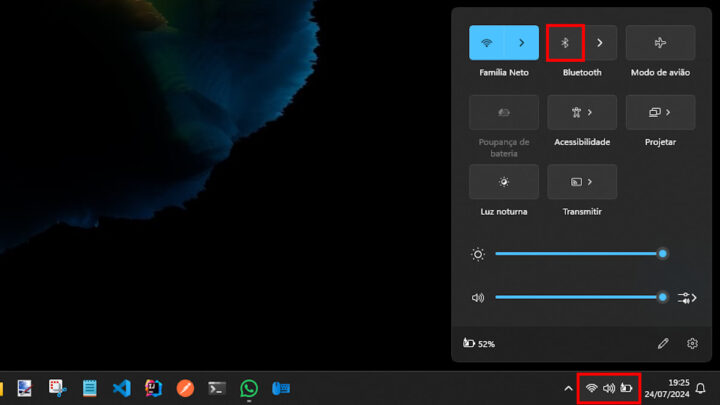The height and width of the screenshot is (405, 720).
Task: Toggle Wi-Fi off in quick settings
Action: click(486, 43)
